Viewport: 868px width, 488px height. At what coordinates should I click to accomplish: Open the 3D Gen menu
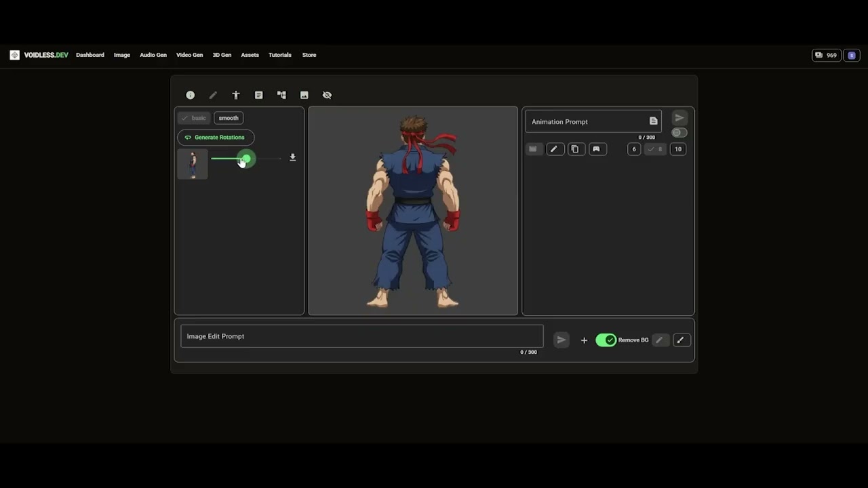pos(222,55)
